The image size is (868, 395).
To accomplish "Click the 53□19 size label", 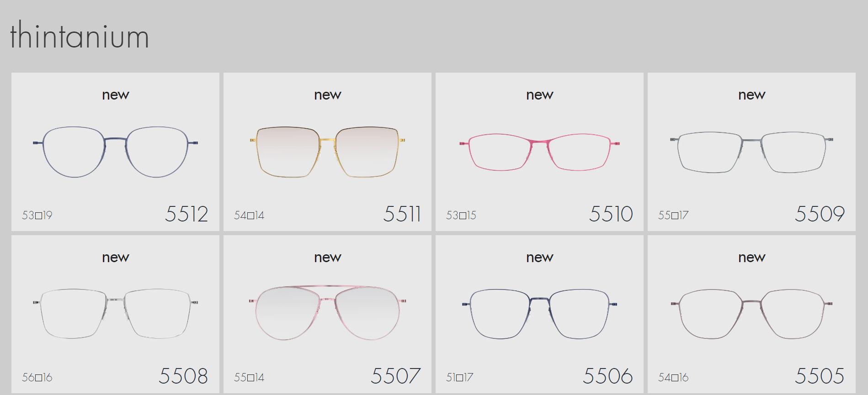I will 37,215.
